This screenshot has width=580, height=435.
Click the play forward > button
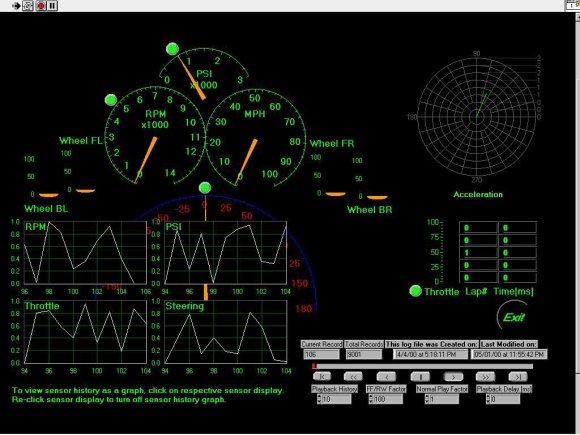click(453, 377)
